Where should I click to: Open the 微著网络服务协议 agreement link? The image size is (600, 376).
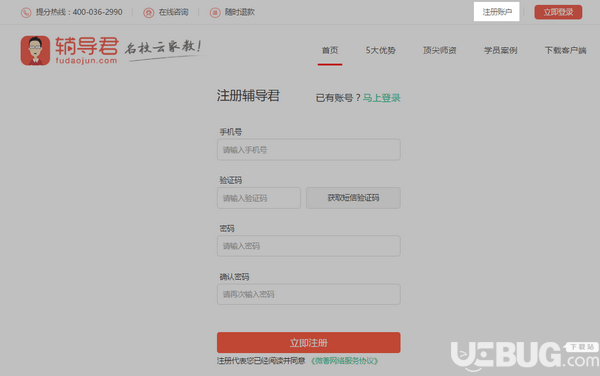click(x=344, y=361)
